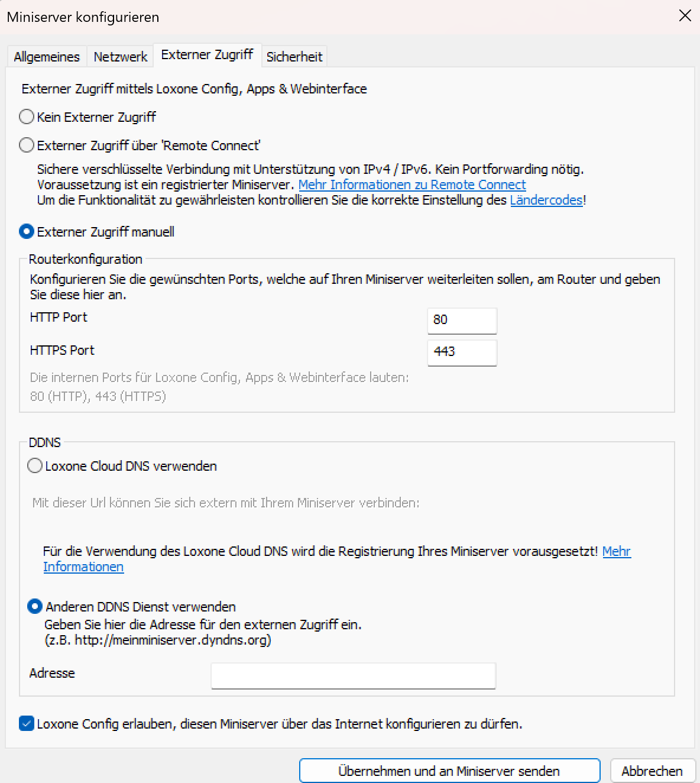700x783 pixels.
Task: Click Übernehmen und an Miniserver senden
Action: [x=449, y=771]
